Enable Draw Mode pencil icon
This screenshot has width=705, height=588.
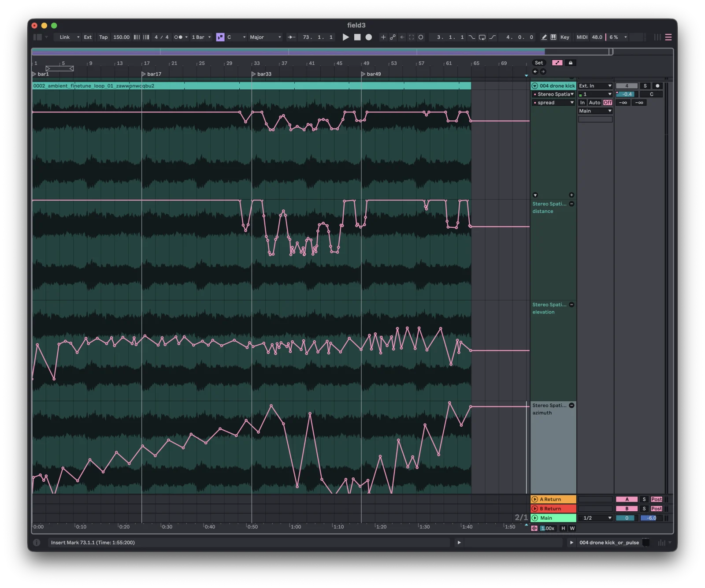tap(544, 37)
